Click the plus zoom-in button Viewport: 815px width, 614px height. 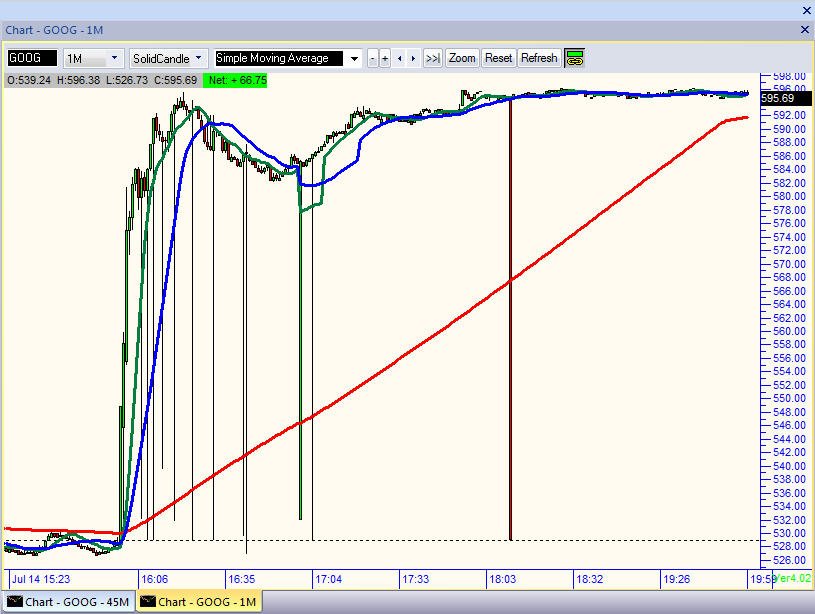point(386,58)
